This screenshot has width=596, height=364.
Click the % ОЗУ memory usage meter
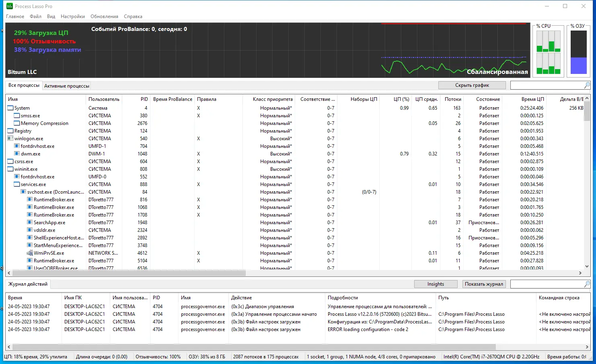coord(579,52)
